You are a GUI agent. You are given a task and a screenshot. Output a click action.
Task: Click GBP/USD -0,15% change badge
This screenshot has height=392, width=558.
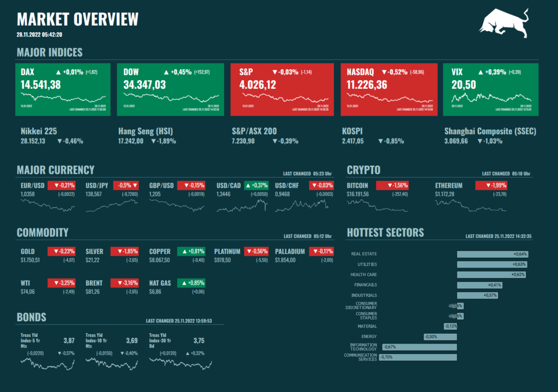(191, 185)
